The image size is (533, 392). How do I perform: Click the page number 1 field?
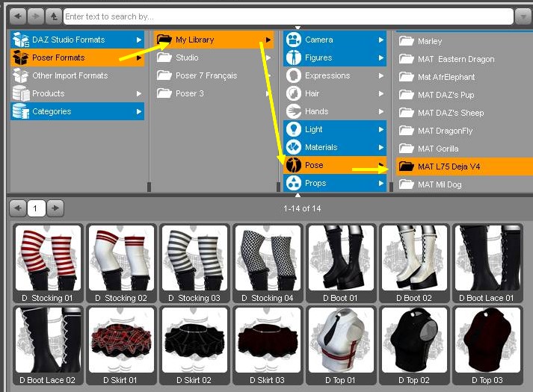[36, 208]
